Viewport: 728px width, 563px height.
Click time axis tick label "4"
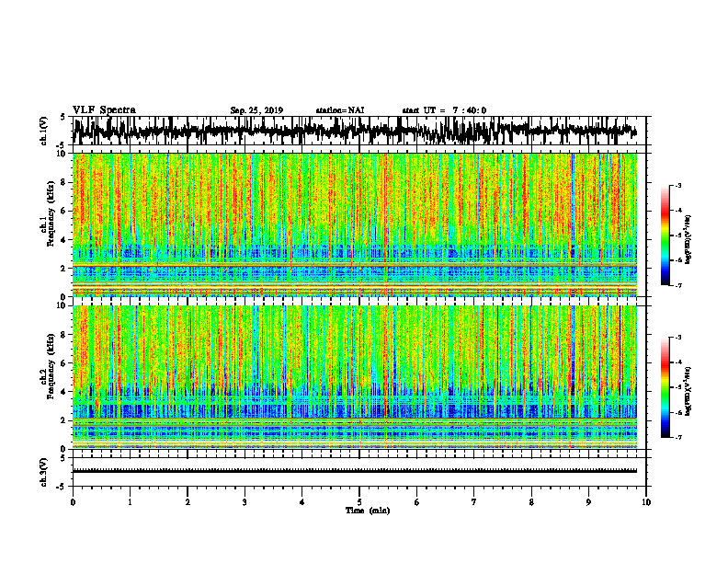tap(302, 502)
